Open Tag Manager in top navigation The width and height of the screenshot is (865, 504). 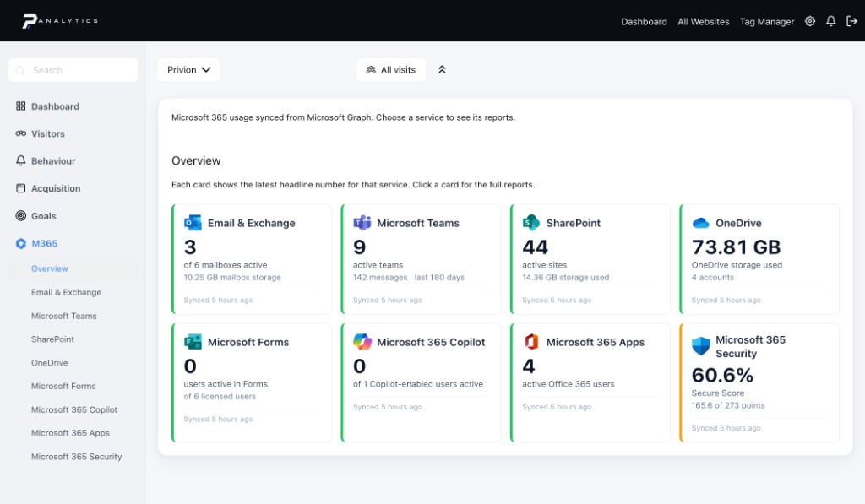pos(767,21)
